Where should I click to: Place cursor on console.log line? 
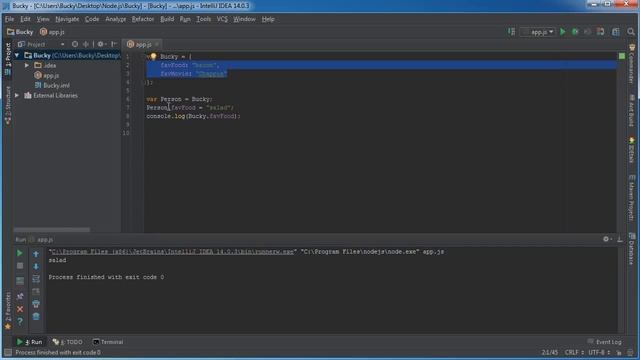(x=193, y=116)
